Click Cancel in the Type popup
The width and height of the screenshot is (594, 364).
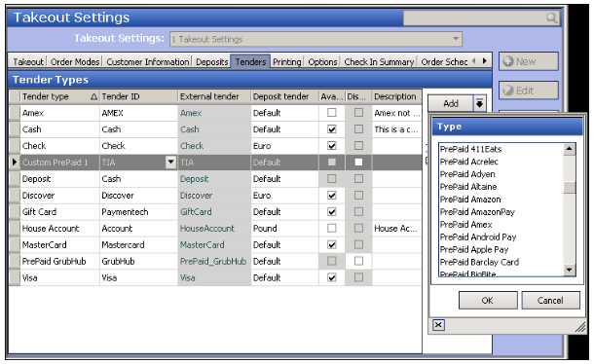point(550,301)
